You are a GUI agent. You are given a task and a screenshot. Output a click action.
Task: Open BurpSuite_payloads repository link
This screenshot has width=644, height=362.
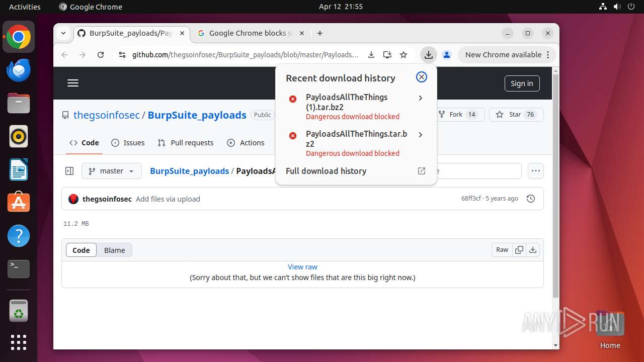coord(197,115)
